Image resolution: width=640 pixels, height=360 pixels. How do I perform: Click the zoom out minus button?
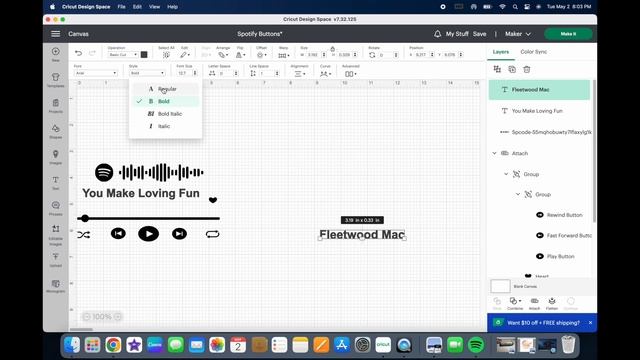[x=87, y=316]
